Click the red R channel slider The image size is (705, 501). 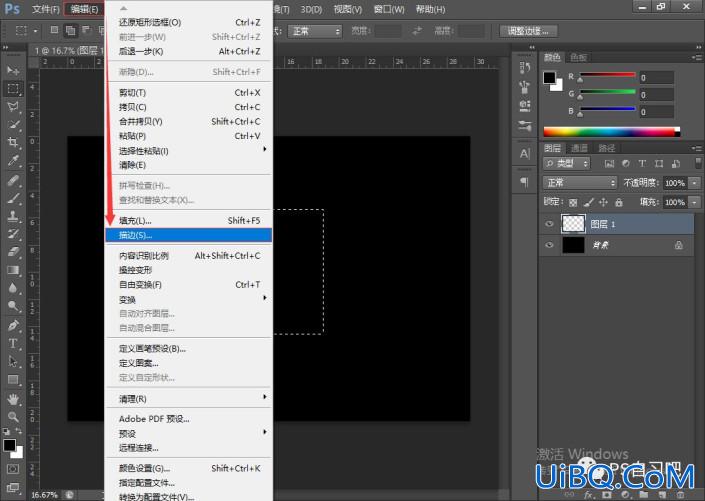607,76
